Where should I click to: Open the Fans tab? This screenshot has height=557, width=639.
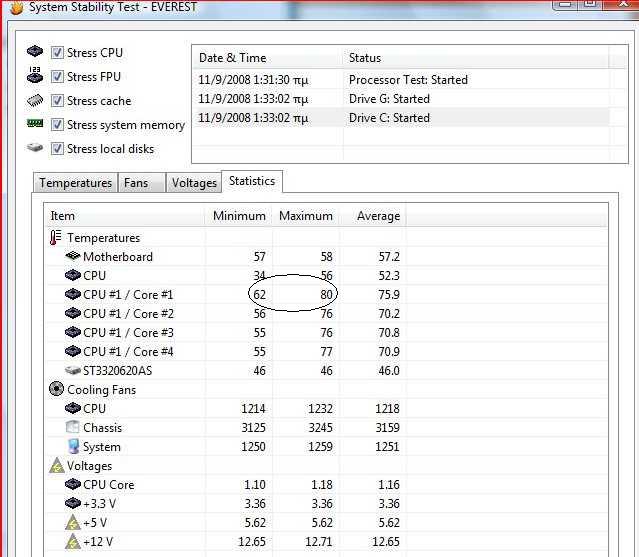pos(141,183)
